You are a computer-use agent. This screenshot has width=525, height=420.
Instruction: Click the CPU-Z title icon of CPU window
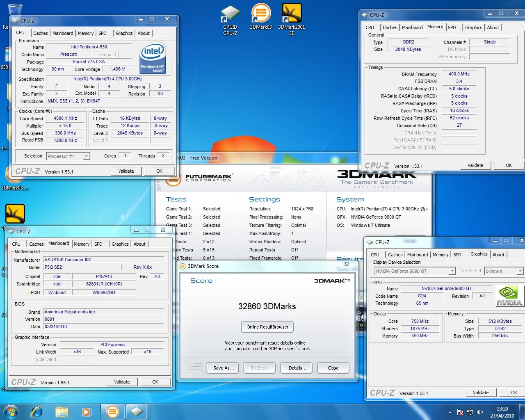[16, 21]
